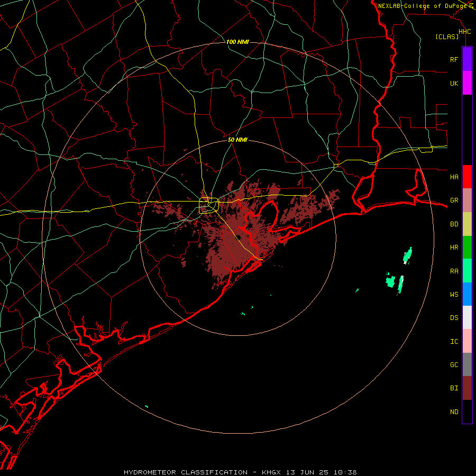Click the GC gray legend swatch
Viewport: 476px width, 476px height.
(x=467, y=364)
